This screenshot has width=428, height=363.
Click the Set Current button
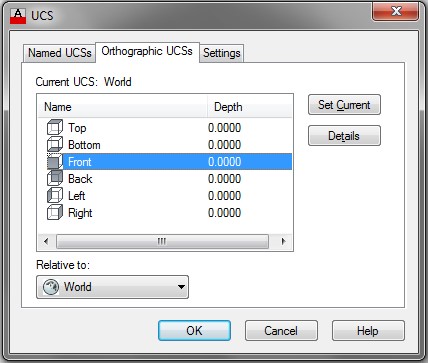click(x=344, y=105)
